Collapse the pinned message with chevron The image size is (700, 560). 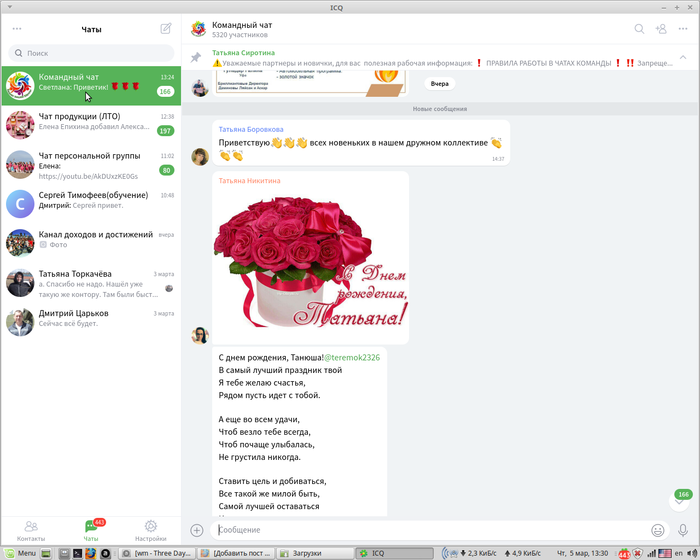(x=683, y=58)
